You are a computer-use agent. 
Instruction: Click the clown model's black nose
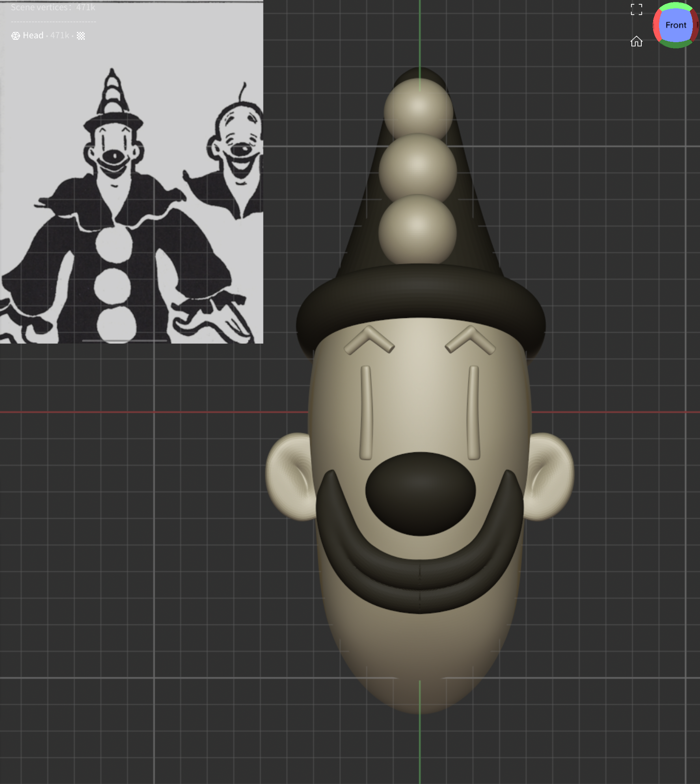click(420, 493)
